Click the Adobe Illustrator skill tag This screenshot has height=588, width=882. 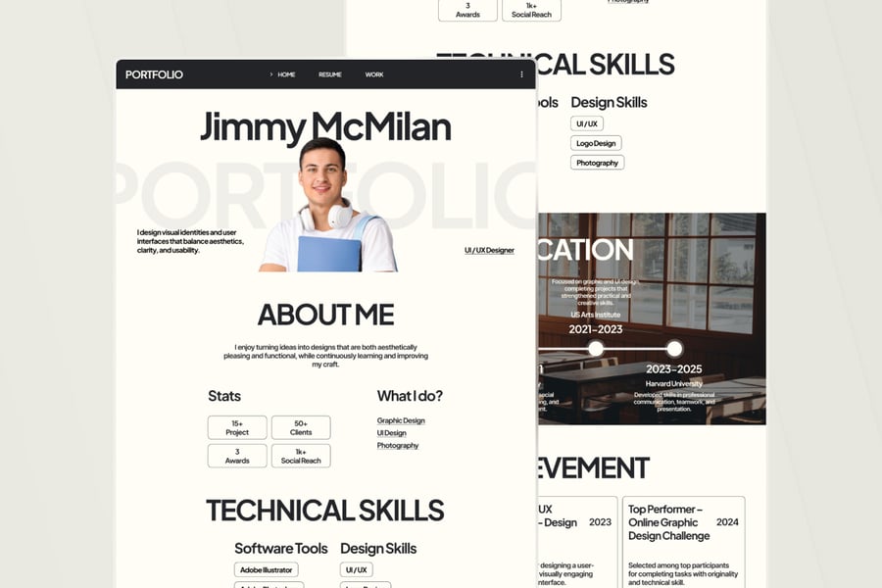[x=267, y=569]
